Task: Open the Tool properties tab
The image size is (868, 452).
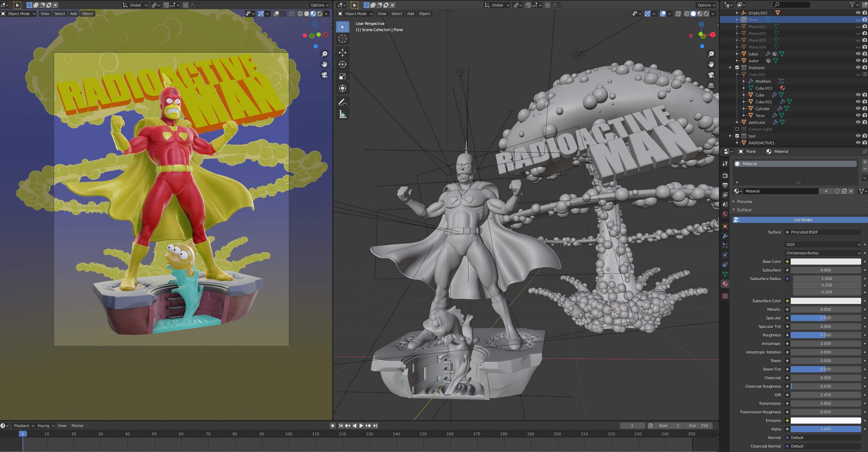Action: coord(725,164)
